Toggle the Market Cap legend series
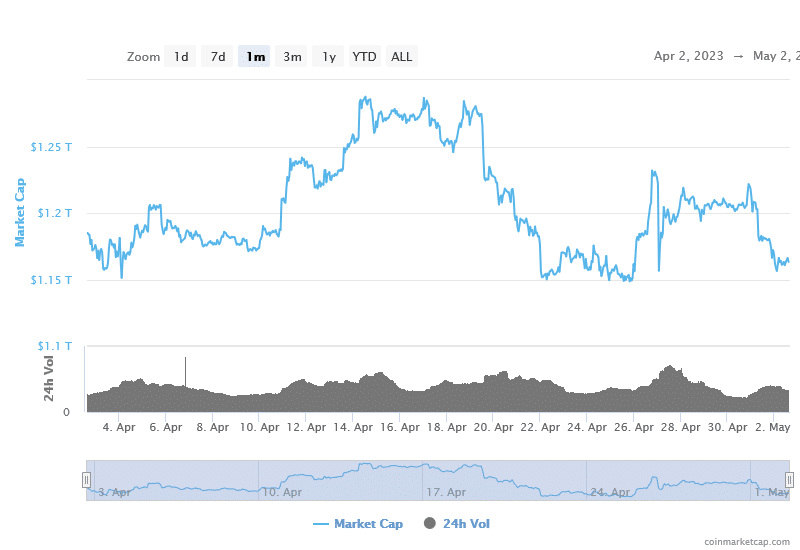 [358, 524]
